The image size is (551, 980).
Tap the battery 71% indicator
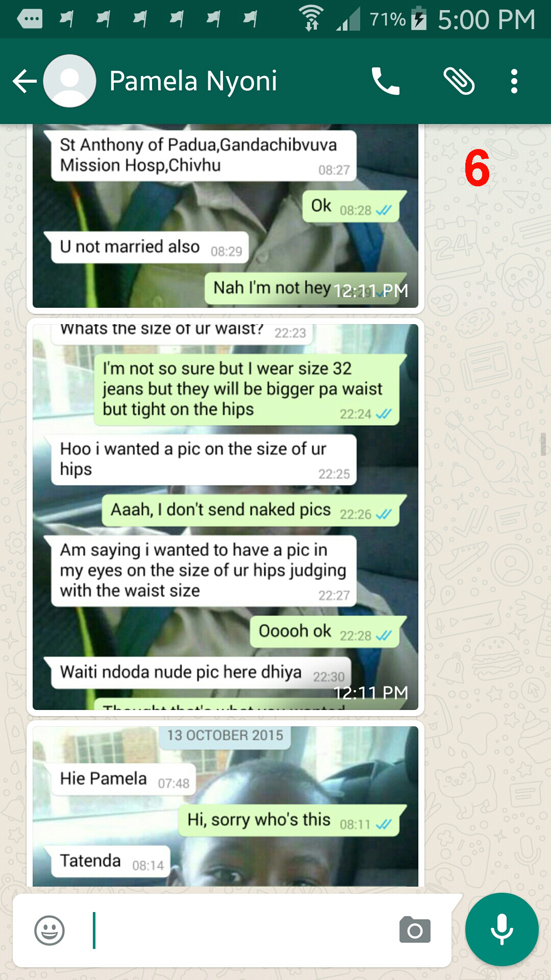click(397, 19)
